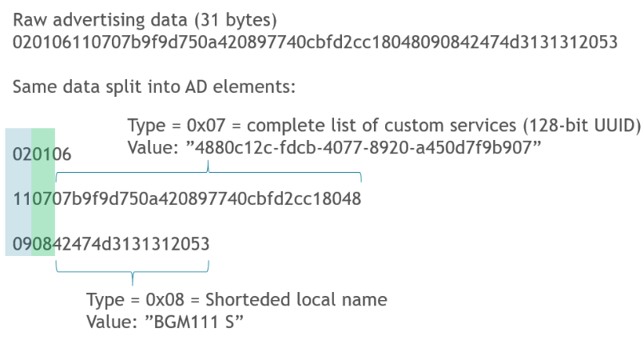Viewport: 644px width, 348px height.
Task: Click the green-highlighted "08" type byte
Action: pyautogui.click(x=42, y=244)
